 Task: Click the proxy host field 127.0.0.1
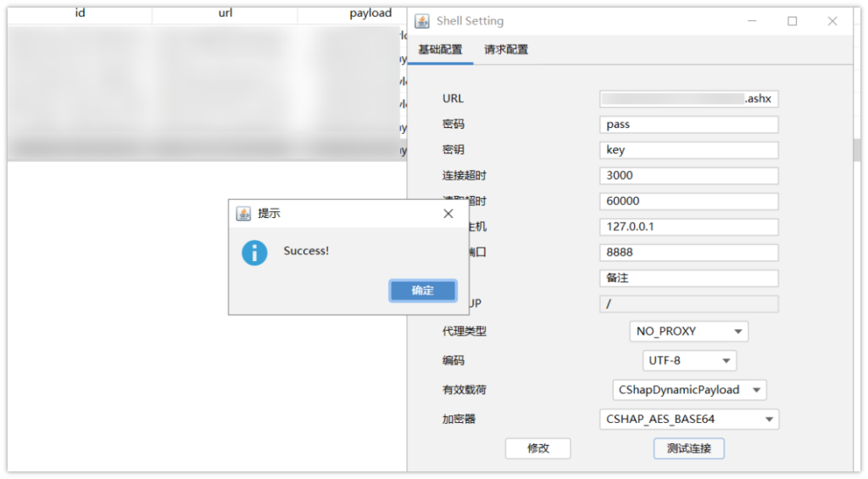tap(688, 226)
